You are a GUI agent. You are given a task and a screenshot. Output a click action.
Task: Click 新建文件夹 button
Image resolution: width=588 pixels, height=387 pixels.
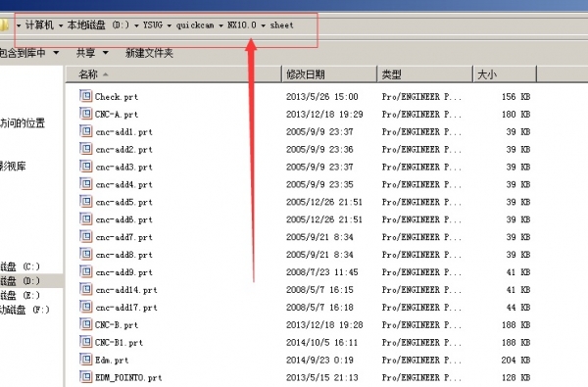(x=149, y=53)
